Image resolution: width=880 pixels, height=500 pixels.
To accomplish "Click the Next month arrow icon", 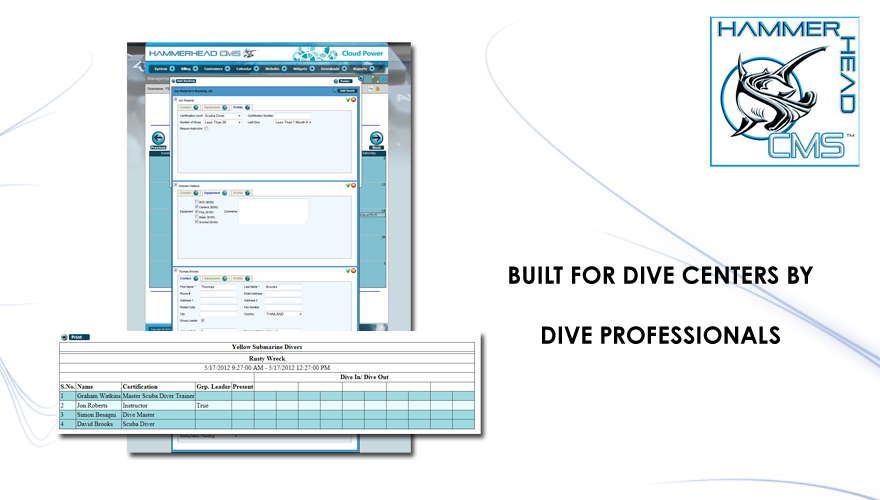I will (376, 139).
